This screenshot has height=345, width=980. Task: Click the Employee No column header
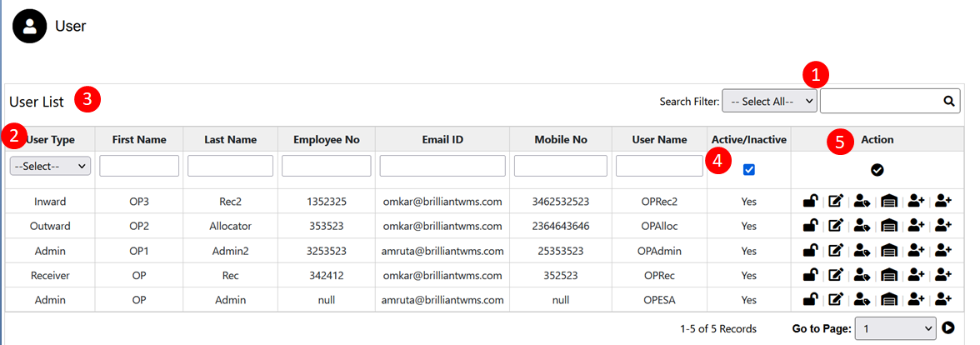[x=326, y=139]
